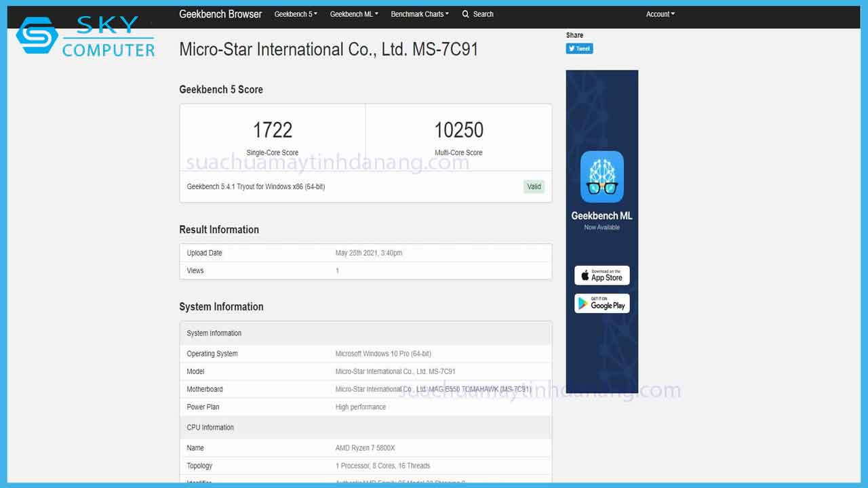The image size is (868, 488).
Task: Open the Account dropdown menu
Action: (x=660, y=14)
